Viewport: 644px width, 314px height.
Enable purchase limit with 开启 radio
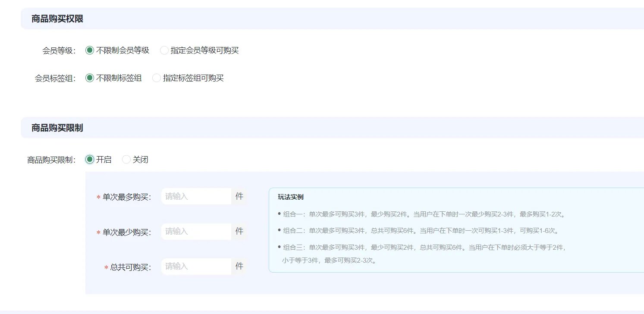(90, 160)
